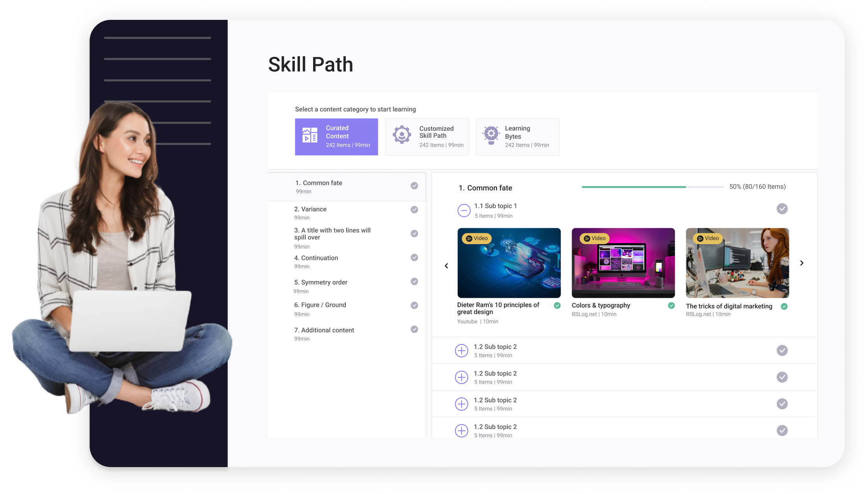Toggle completion check for 1.1 Sub topic 1
The height and width of the screenshot is (494, 868).
(x=782, y=209)
